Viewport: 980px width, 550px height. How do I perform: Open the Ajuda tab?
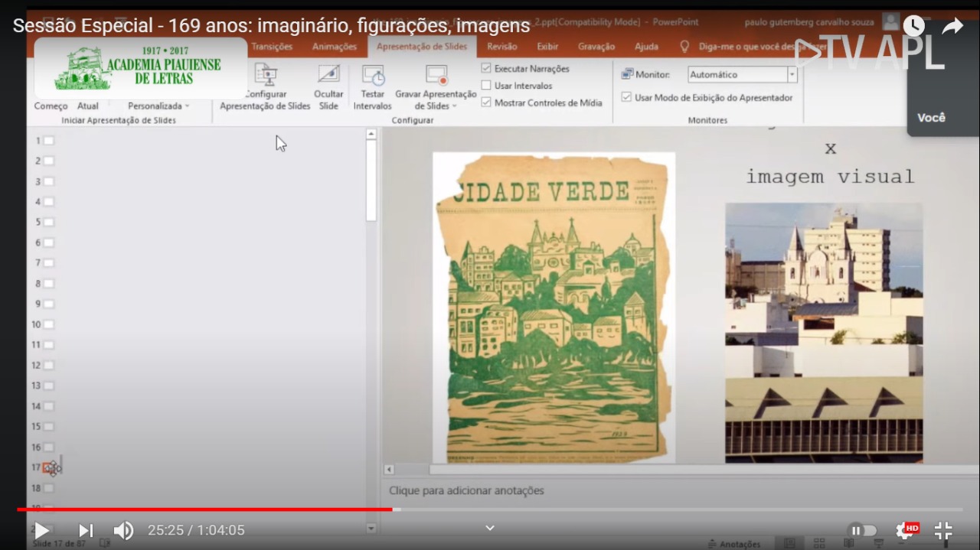coord(646,47)
